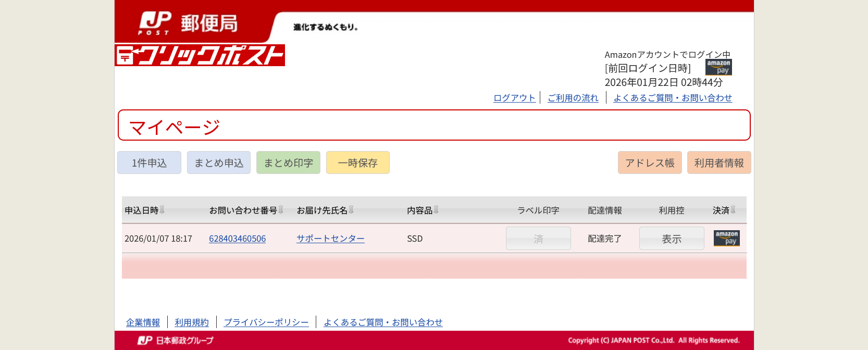Click the Amazon Pay icon near login info
This screenshot has width=868, height=350.
click(x=718, y=67)
